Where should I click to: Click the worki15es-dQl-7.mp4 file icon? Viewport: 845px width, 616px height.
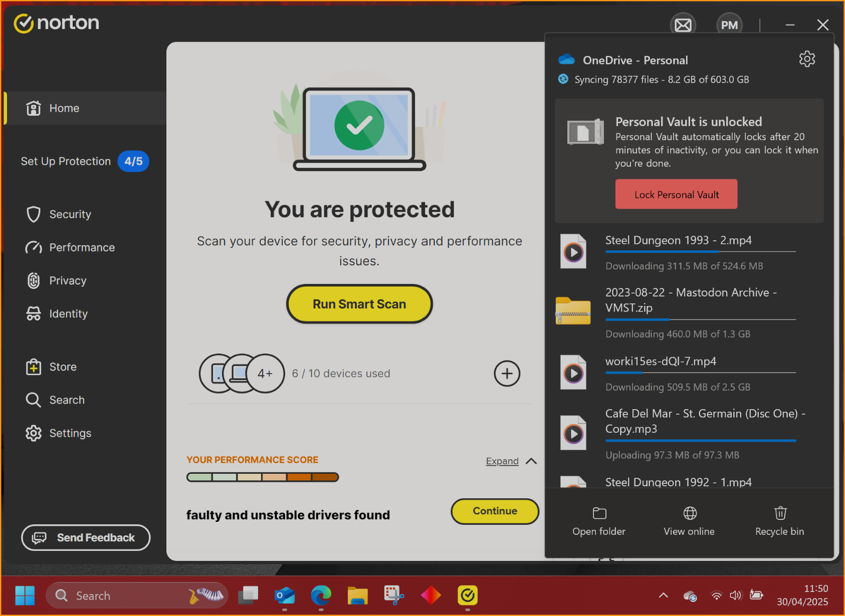[x=573, y=373]
